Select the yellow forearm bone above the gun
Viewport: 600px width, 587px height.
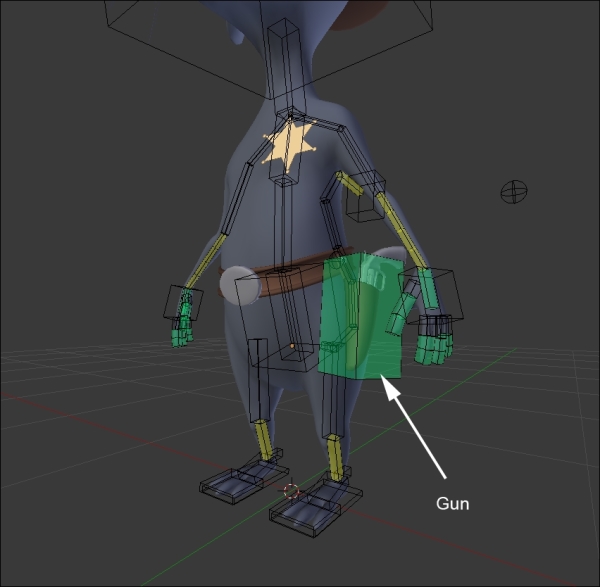[400, 230]
